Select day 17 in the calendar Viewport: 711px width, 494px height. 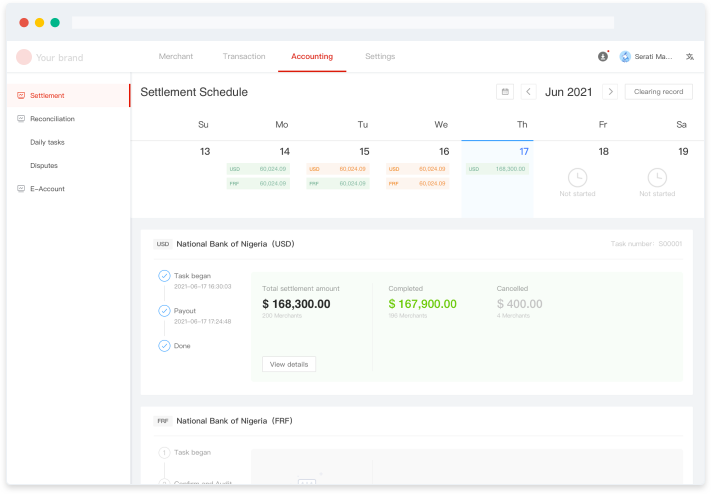pos(524,152)
